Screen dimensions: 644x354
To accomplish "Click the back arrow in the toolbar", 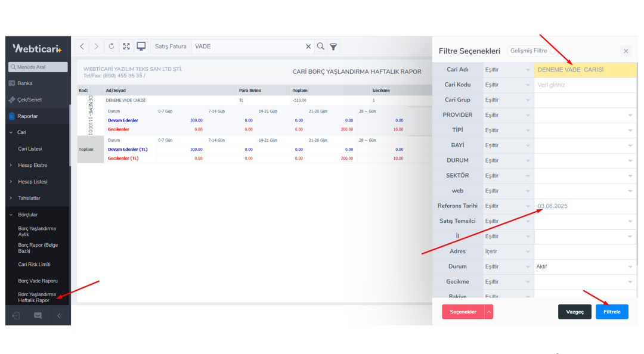I will tap(82, 46).
